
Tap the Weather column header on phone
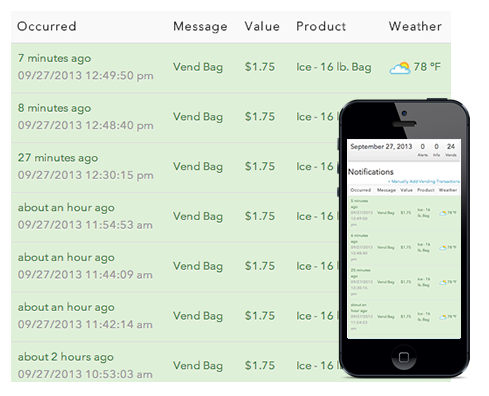pyautogui.click(x=448, y=190)
